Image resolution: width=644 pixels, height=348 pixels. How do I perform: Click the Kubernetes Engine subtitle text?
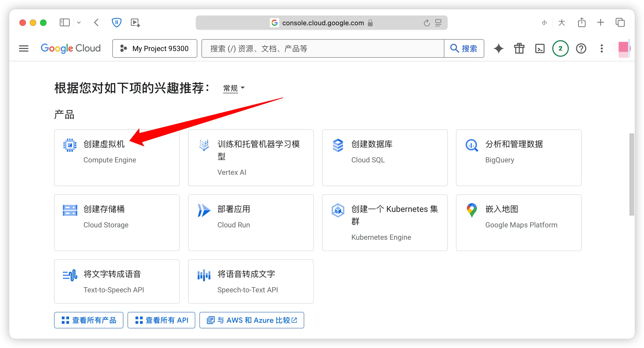[381, 237]
